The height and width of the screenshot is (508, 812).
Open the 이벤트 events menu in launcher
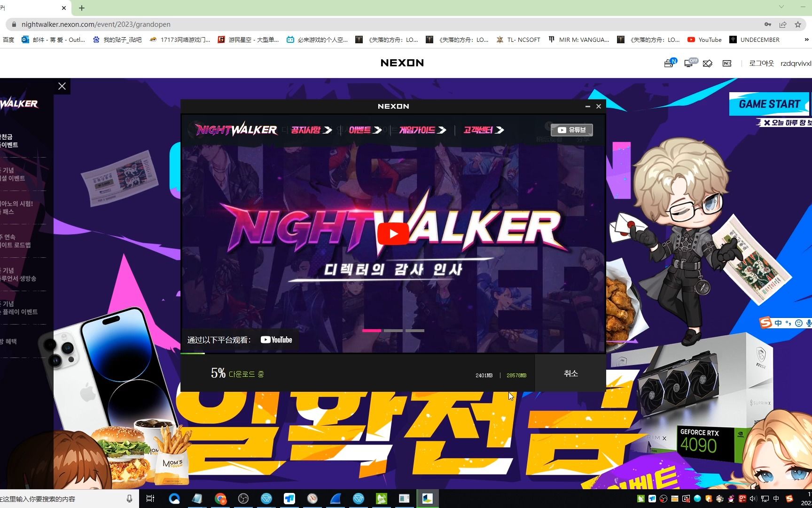click(x=365, y=130)
